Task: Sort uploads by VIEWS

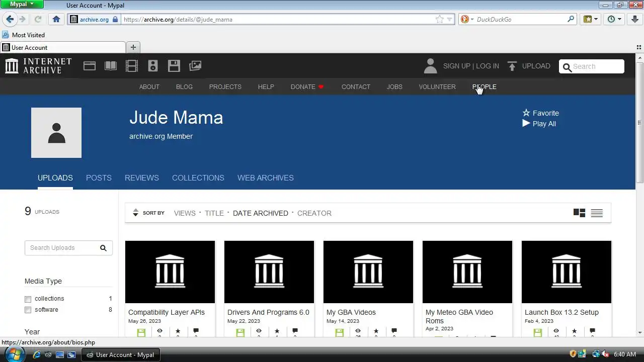Action: coord(185,213)
